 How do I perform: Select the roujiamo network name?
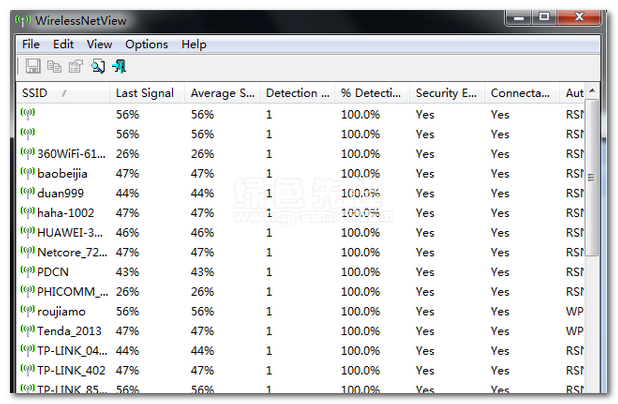point(61,311)
